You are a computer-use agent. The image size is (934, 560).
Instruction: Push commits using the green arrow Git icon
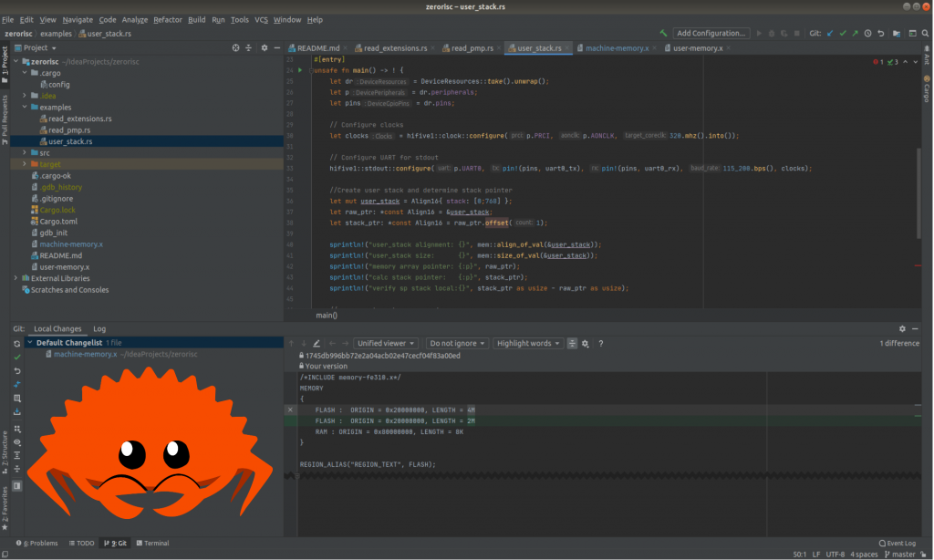tap(856, 32)
